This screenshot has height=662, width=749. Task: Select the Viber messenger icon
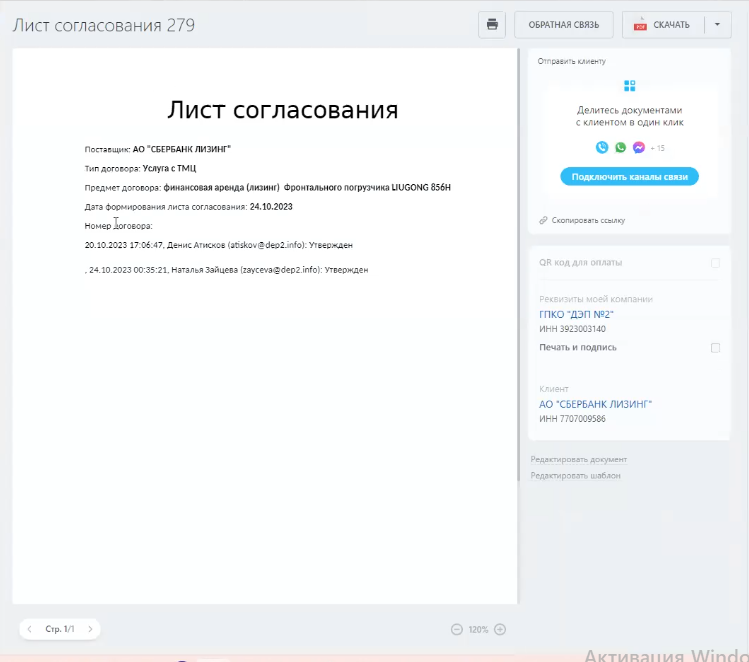[602, 148]
